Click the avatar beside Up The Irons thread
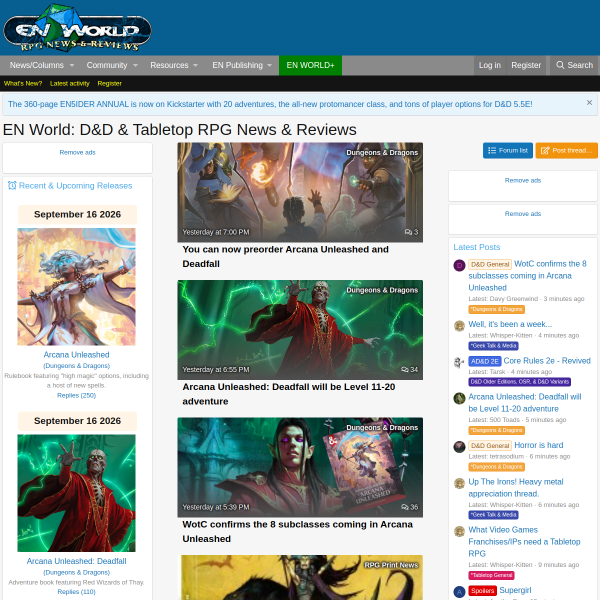This screenshot has width=600, height=600. (459, 483)
